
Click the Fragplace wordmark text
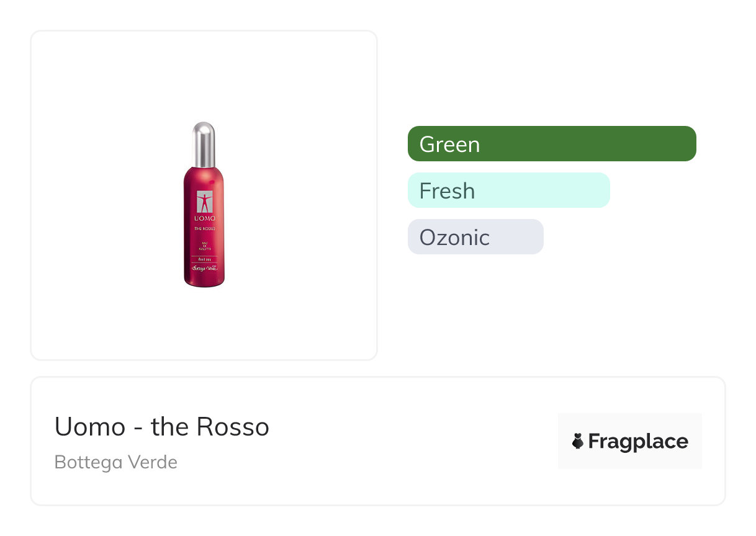click(x=638, y=442)
